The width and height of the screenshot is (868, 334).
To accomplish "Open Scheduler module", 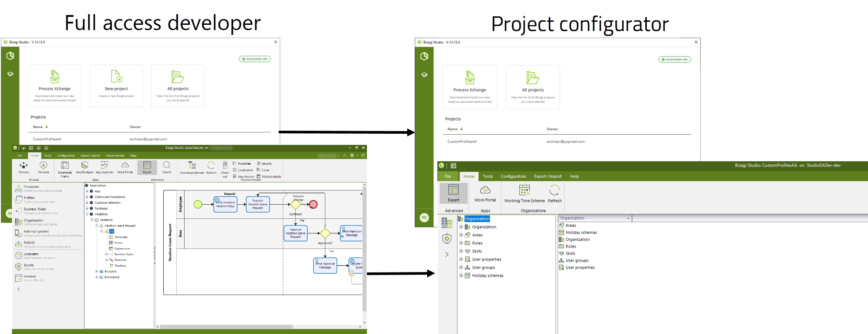I will click(x=30, y=278).
